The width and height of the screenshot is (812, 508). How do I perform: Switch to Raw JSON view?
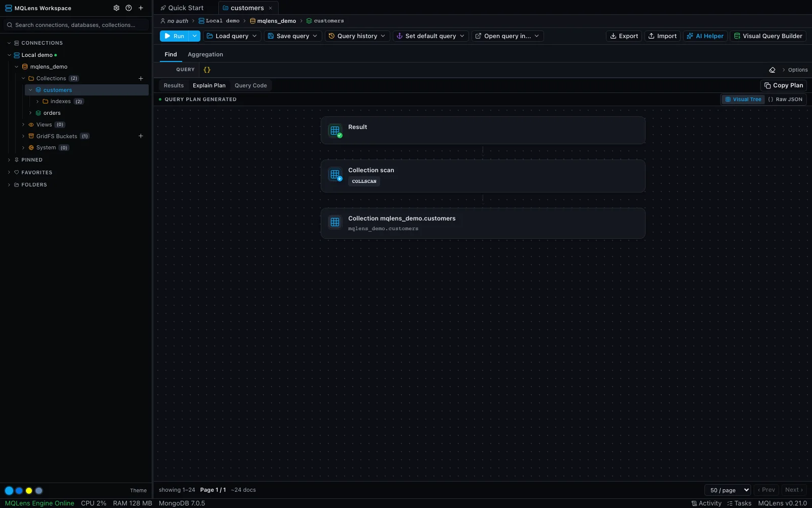click(785, 100)
